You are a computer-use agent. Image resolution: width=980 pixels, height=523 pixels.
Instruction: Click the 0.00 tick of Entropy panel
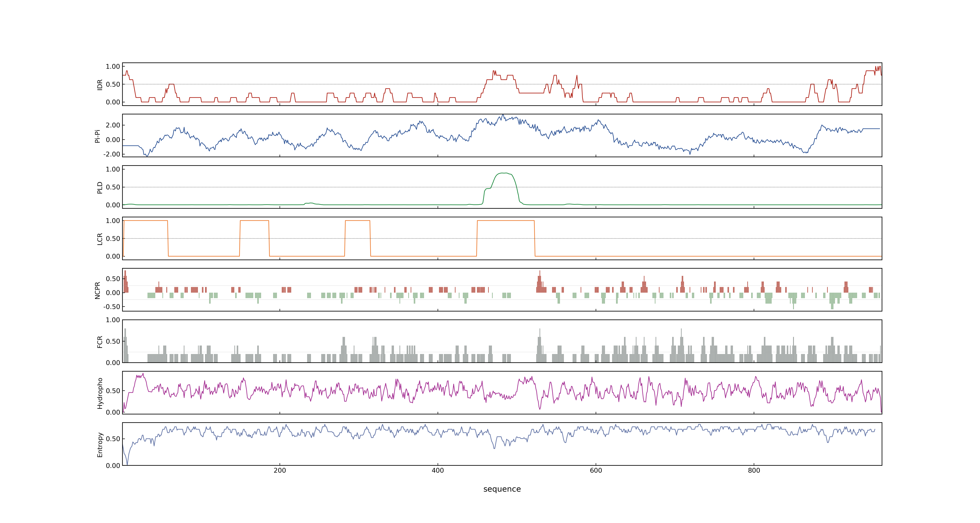pos(113,466)
